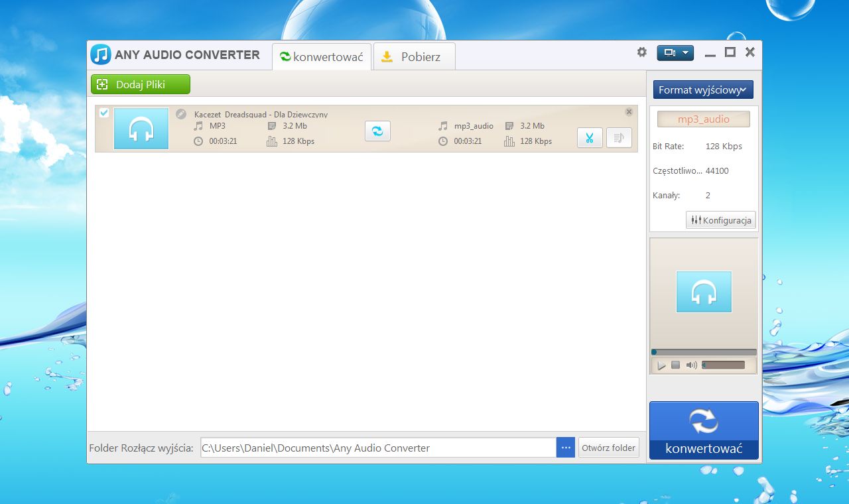This screenshot has width=849, height=504.
Task: Close the Any Audio Converter window
Action: tap(750, 52)
